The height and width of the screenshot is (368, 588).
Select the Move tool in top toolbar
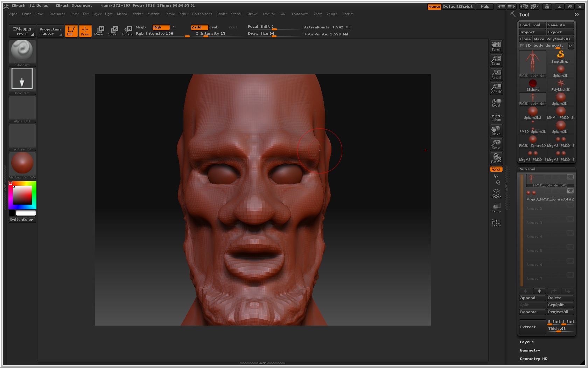coord(99,30)
